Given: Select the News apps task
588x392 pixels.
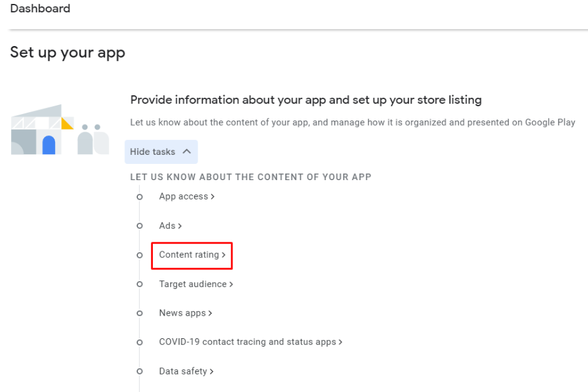Looking at the screenshot, I should tap(185, 313).
